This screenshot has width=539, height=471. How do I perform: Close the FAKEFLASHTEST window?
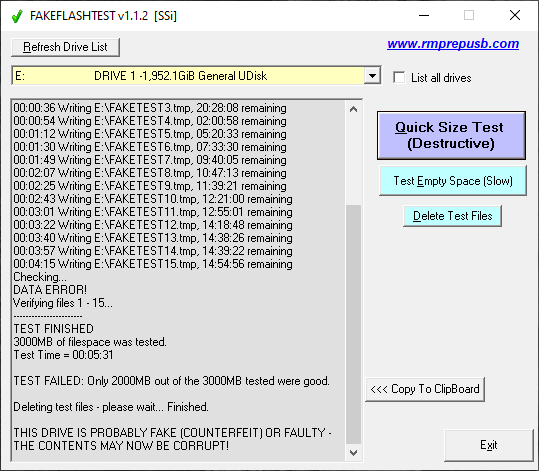click(x=515, y=15)
